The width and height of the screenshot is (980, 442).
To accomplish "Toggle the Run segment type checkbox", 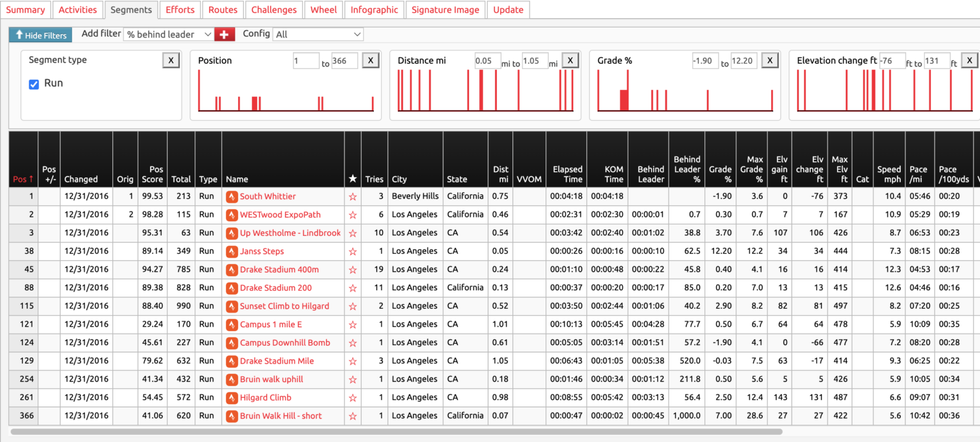I will point(34,83).
